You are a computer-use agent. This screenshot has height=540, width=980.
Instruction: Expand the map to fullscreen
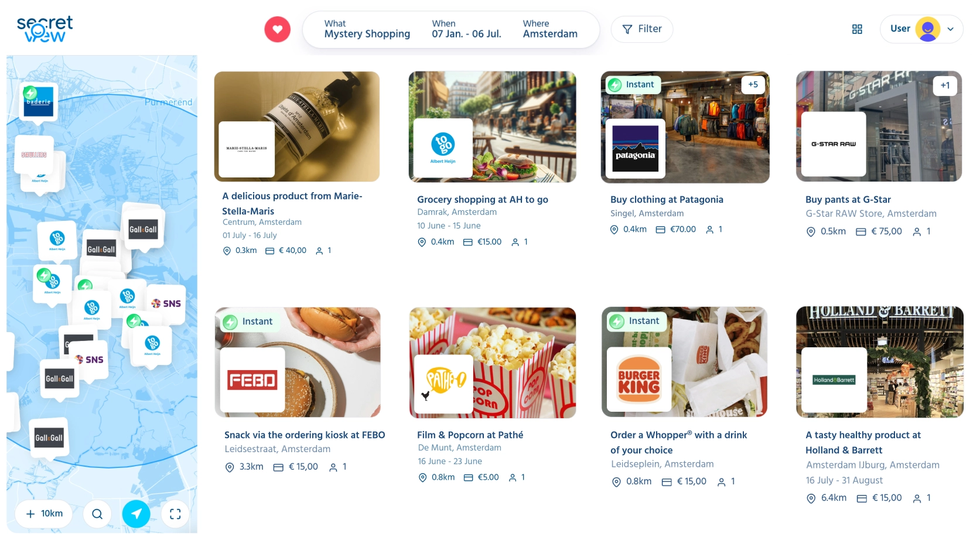[x=175, y=514]
